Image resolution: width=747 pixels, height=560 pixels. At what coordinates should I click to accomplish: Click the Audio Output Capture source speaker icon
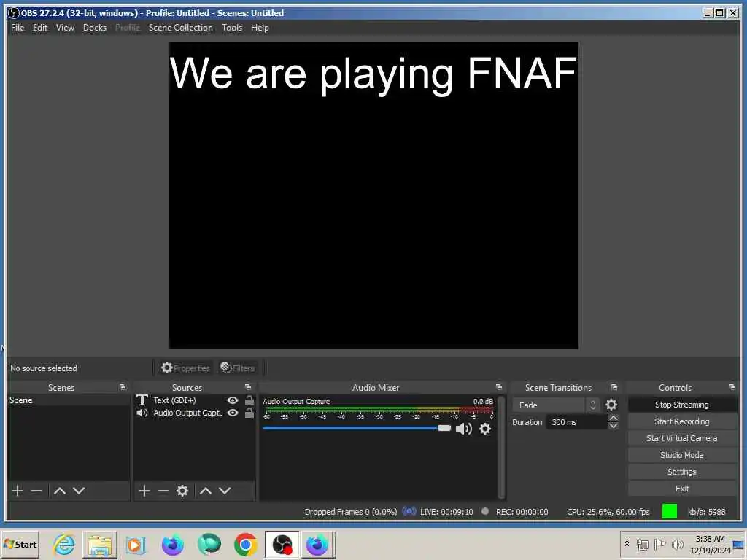click(x=142, y=413)
